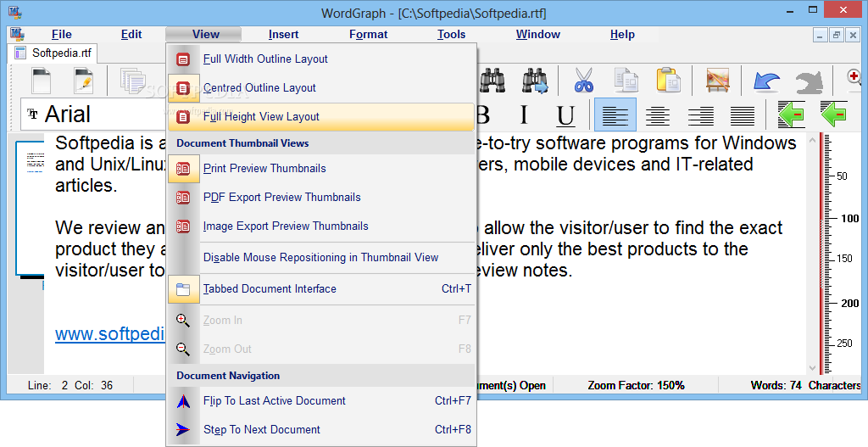Screen dimensions: 868x447
Task: Open the Window menu
Action: pos(538,34)
